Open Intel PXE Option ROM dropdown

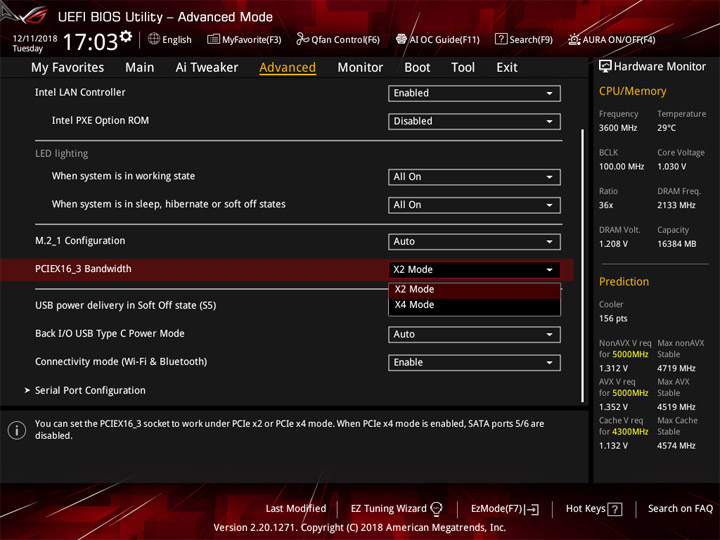tap(474, 121)
